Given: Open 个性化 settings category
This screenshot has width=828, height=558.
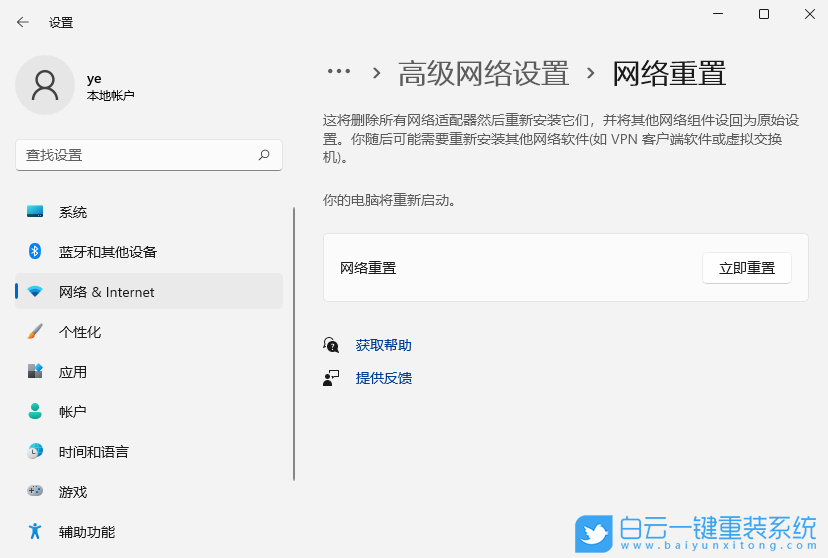Looking at the screenshot, I should pyautogui.click(x=149, y=332).
